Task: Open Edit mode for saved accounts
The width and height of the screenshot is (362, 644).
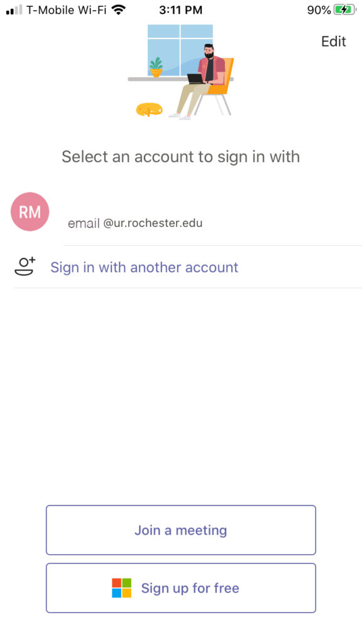Action: (334, 42)
